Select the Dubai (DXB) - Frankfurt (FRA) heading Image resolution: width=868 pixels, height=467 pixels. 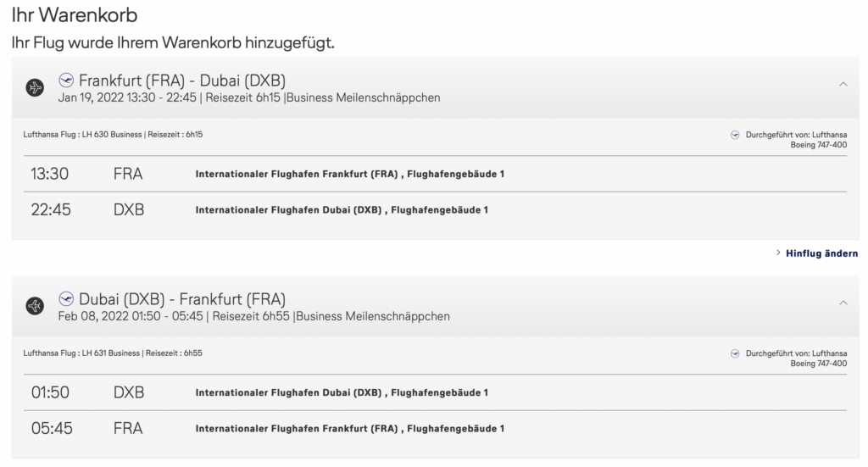(181, 299)
